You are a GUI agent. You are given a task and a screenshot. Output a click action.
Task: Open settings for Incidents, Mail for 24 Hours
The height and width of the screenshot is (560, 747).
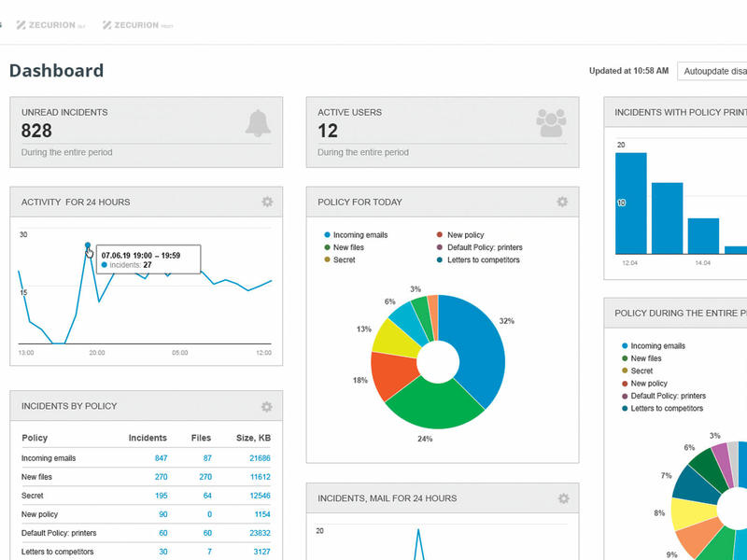(x=562, y=498)
